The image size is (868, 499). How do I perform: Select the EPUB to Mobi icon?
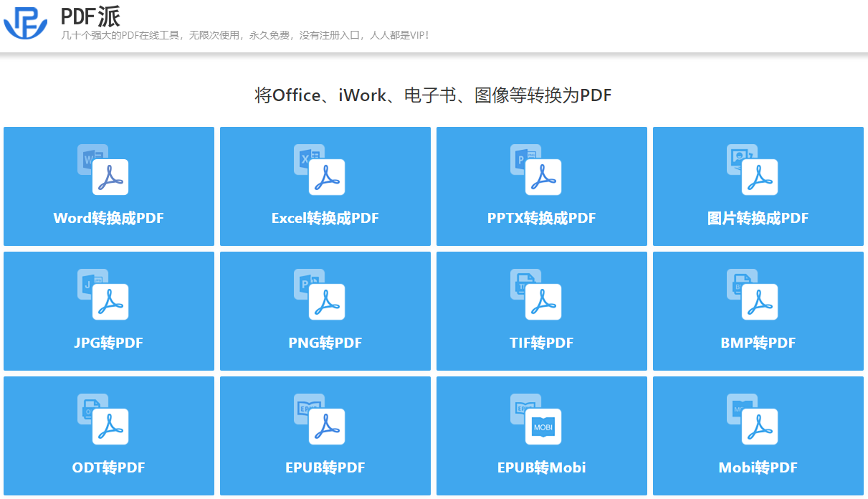click(536, 419)
